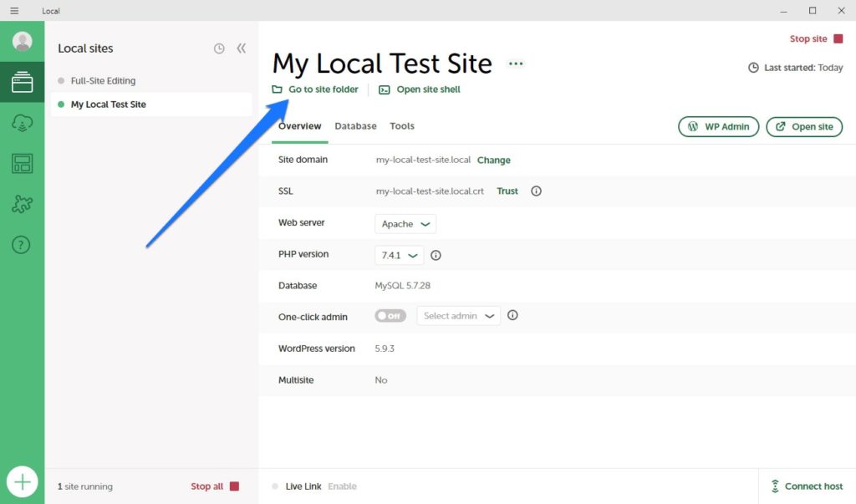Open the Blueprints sidebar icon
856x504 pixels.
23,164
